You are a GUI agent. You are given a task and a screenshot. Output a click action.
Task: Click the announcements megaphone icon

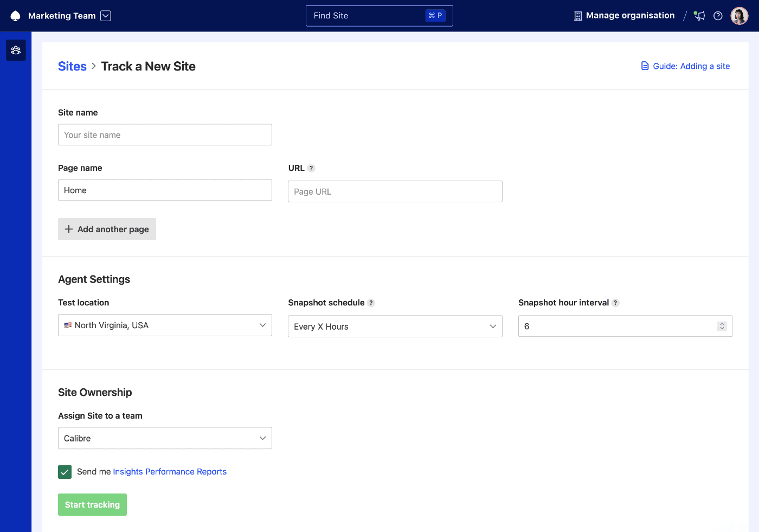(699, 16)
